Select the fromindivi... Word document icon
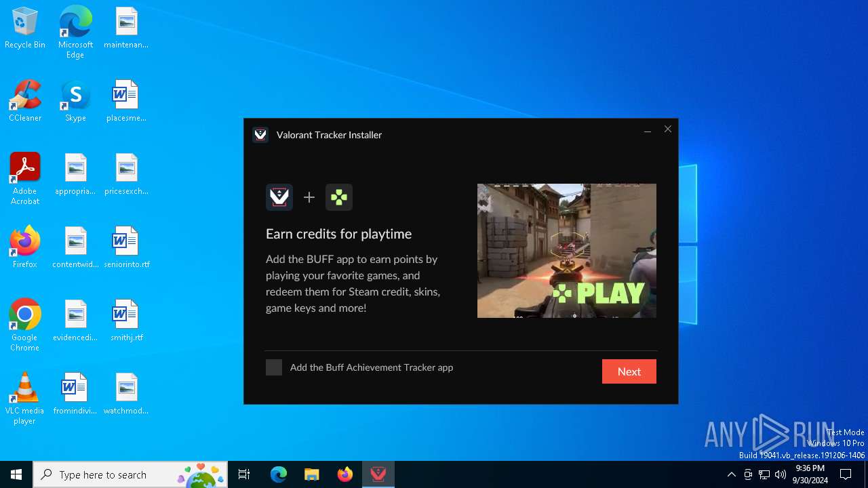This screenshot has width=868, height=488. pyautogui.click(x=75, y=394)
